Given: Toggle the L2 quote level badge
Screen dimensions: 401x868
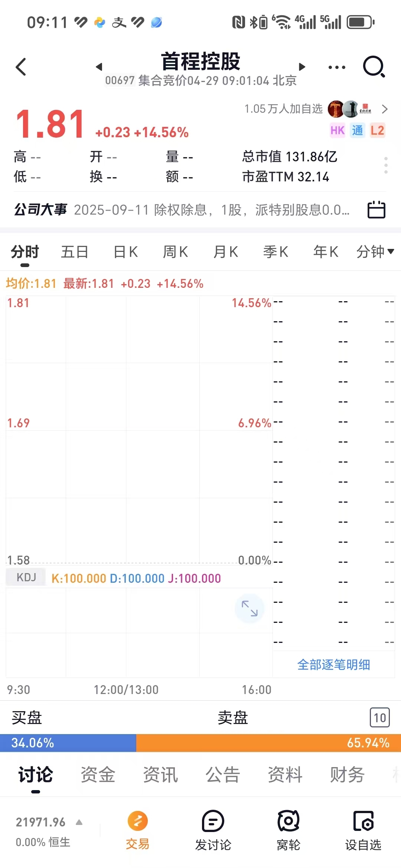Looking at the screenshot, I should (x=377, y=130).
